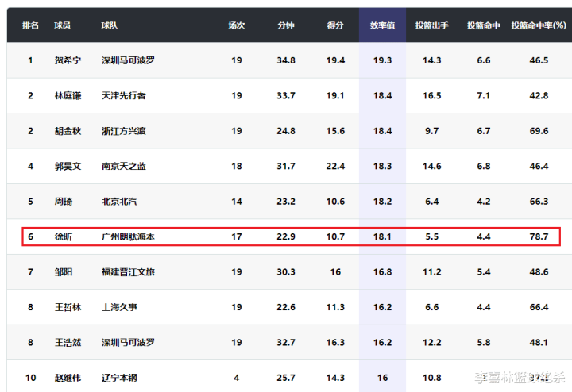The height and width of the screenshot is (392, 572).
Task: Select 徐昕's 78.7 shooting percentage cell
Action: click(539, 236)
